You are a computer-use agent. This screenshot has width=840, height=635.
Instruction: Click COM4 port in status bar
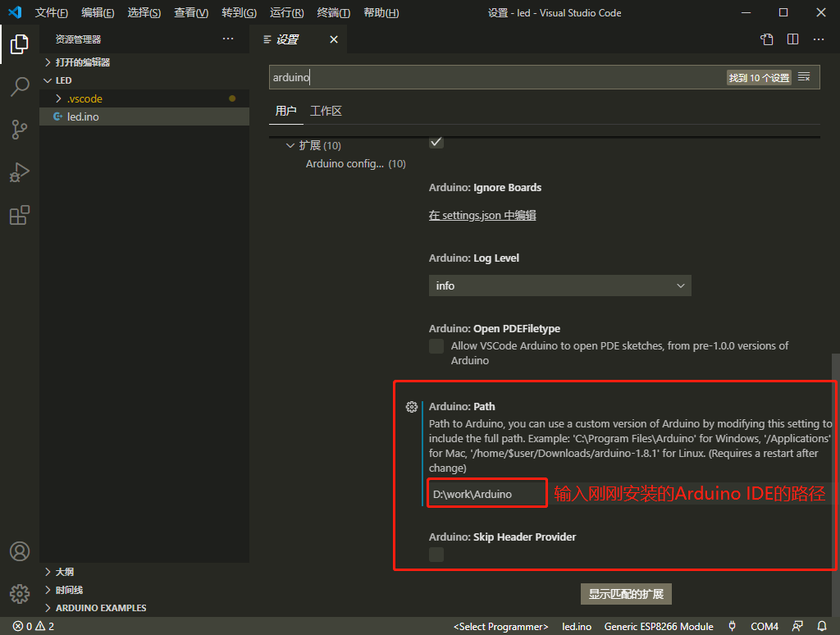coord(764,626)
